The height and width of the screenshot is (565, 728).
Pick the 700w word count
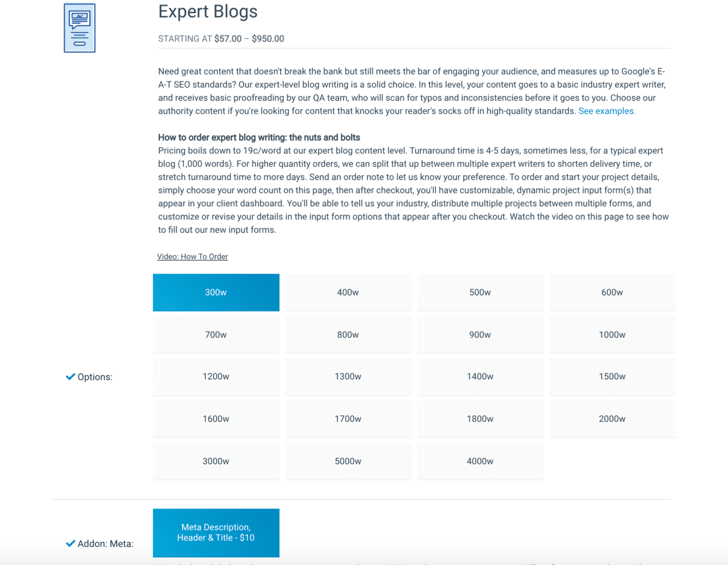pos(216,334)
